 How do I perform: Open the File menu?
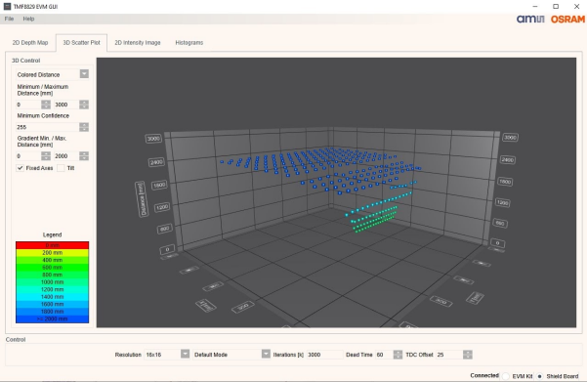point(9,19)
